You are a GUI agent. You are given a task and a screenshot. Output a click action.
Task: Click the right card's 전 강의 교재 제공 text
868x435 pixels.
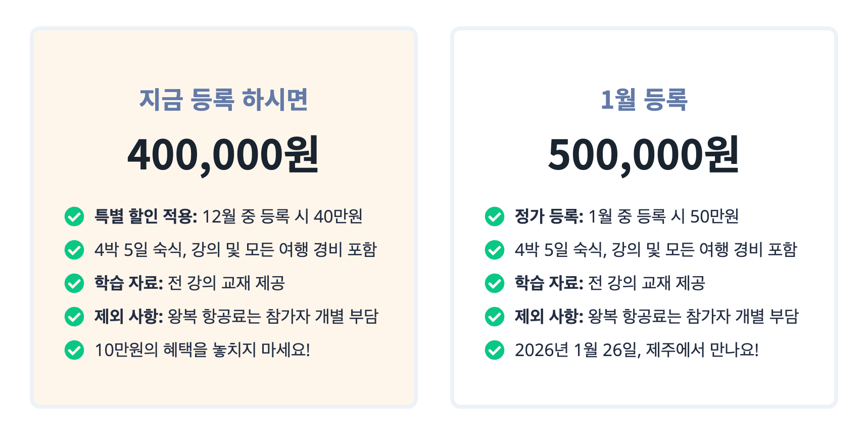(x=647, y=283)
